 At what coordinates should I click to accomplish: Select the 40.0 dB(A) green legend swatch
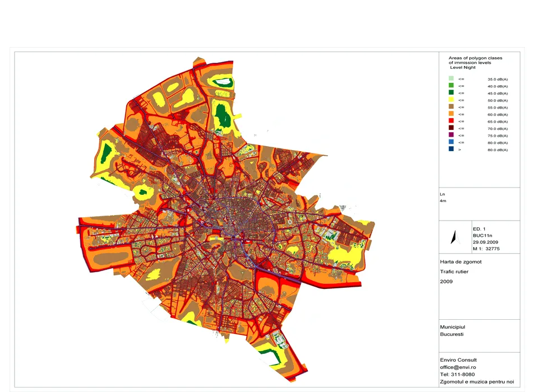click(451, 86)
